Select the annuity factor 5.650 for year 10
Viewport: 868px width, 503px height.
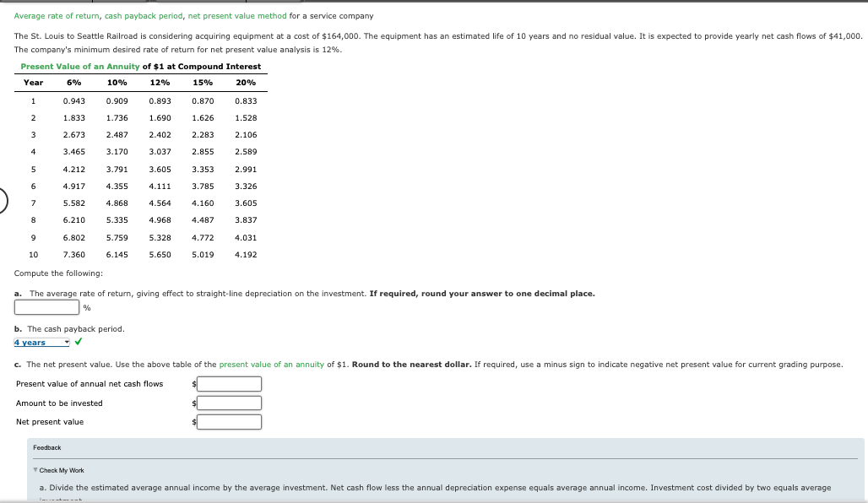(x=161, y=255)
